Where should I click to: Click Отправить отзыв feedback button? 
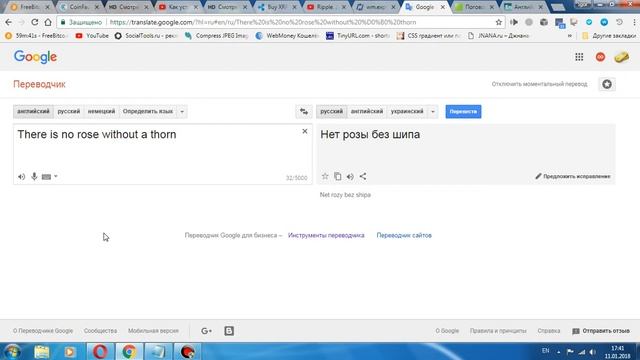pyautogui.click(x=601, y=331)
